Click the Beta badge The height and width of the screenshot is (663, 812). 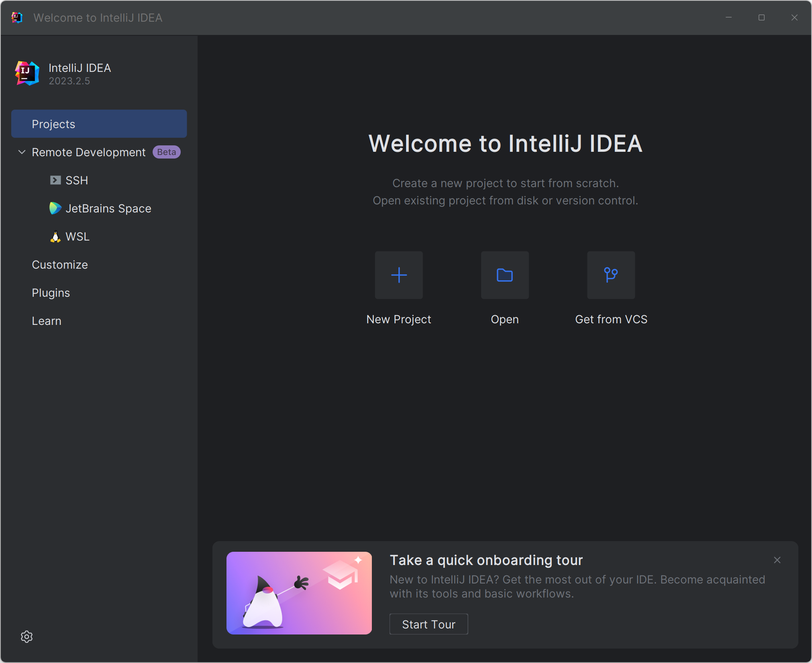(x=167, y=152)
